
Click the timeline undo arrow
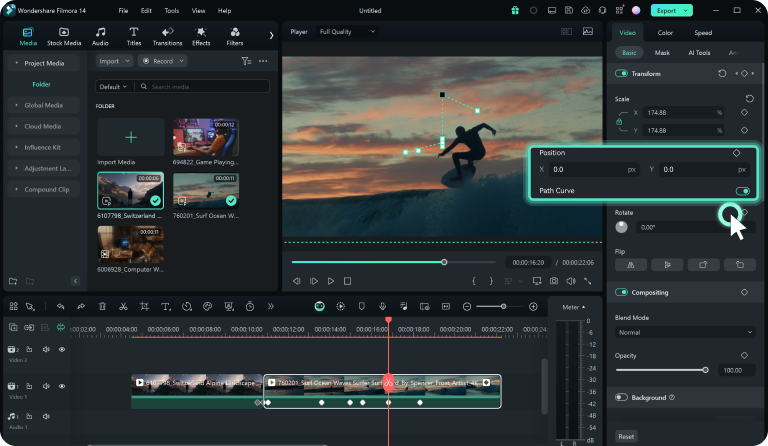click(x=61, y=306)
